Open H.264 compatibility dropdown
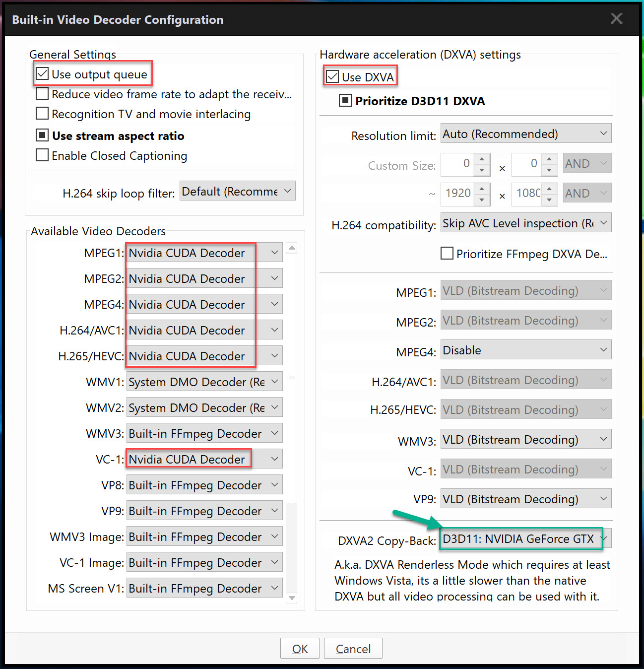The height and width of the screenshot is (669, 644). point(526,223)
